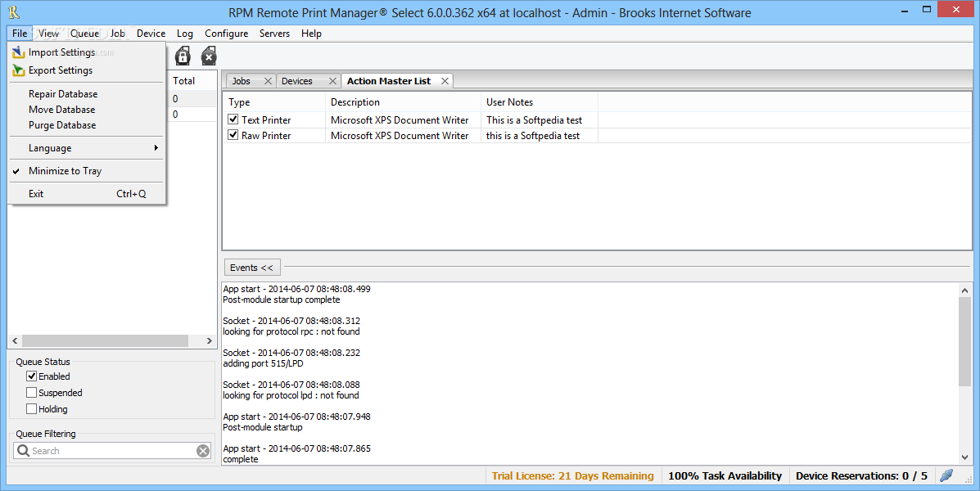Screen dimensions: 980x491
Task: Uncheck the Raw Printer action checkbox
Action: click(233, 135)
